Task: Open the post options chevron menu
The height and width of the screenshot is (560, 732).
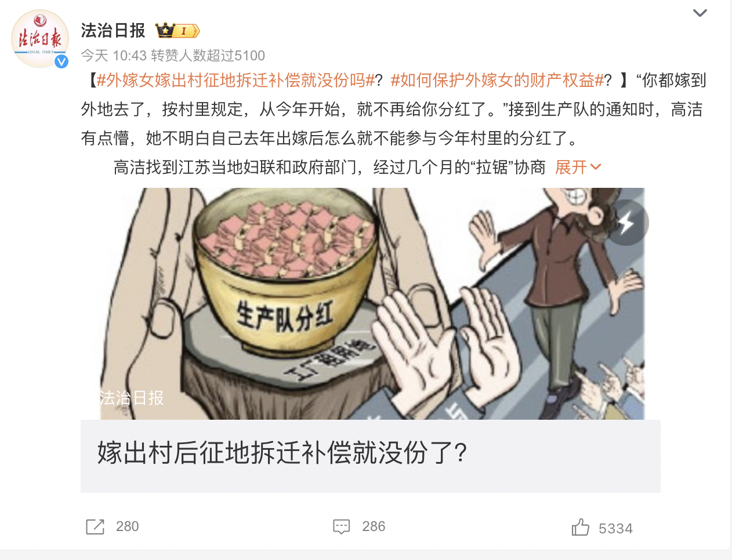Action: click(x=700, y=13)
